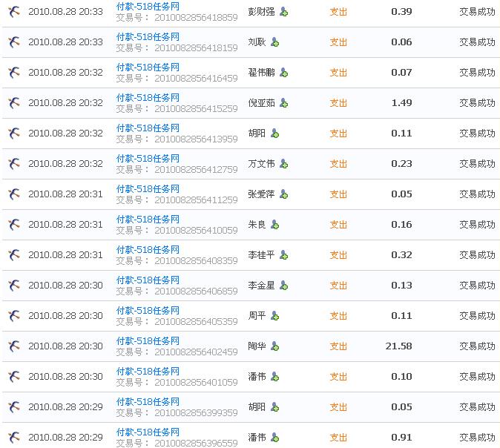500x448 pixels.
Task: Add 张爱萍 as contact via icon
Action: pyautogui.click(x=283, y=194)
